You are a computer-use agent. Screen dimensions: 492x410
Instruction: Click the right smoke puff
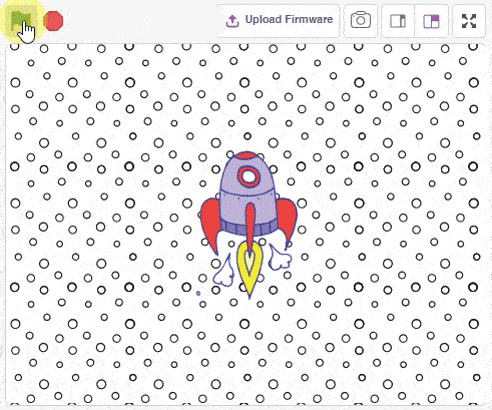click(x=280, y=257)
